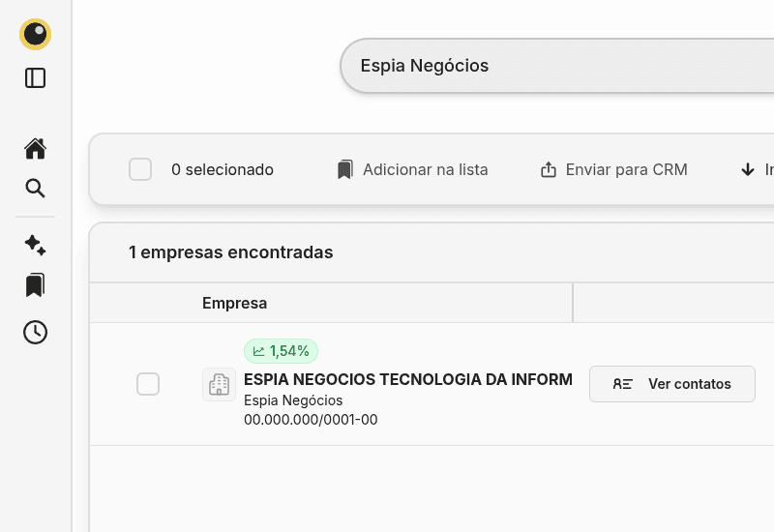Open the search magnifier in sidebar
Viewport: 774px width, 532px height.
(x=36, y=189)
